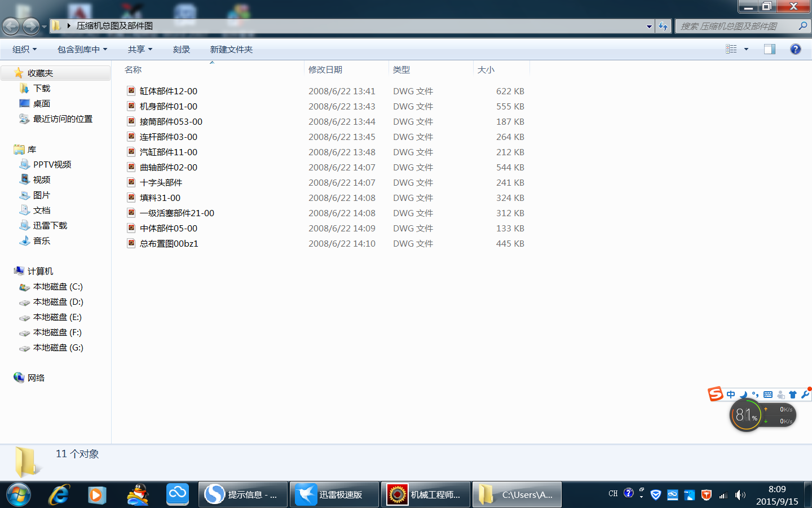Switch to 迅雷极速版 on the taskbar
This screenshot has height=508, width=812.
[333, 494]
